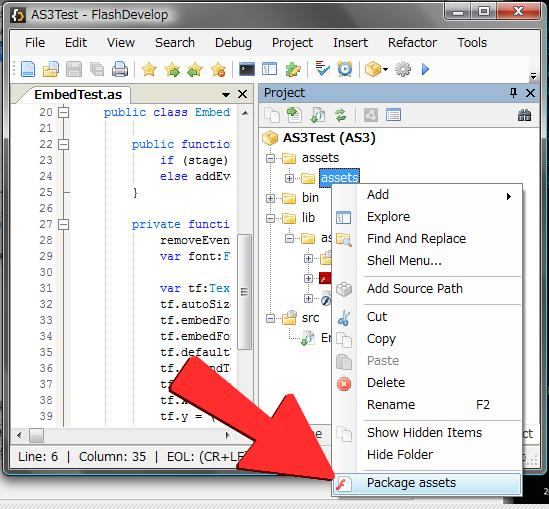The width and height of the screenshot is (549, 509).
Task: Close the Project panel
Action: [530, 93]
